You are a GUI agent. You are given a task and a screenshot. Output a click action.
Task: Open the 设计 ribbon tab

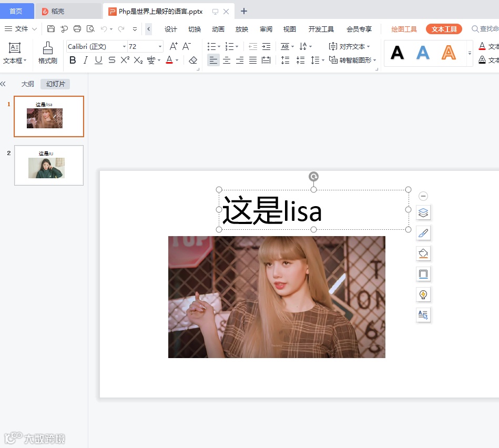pos(170,29)
